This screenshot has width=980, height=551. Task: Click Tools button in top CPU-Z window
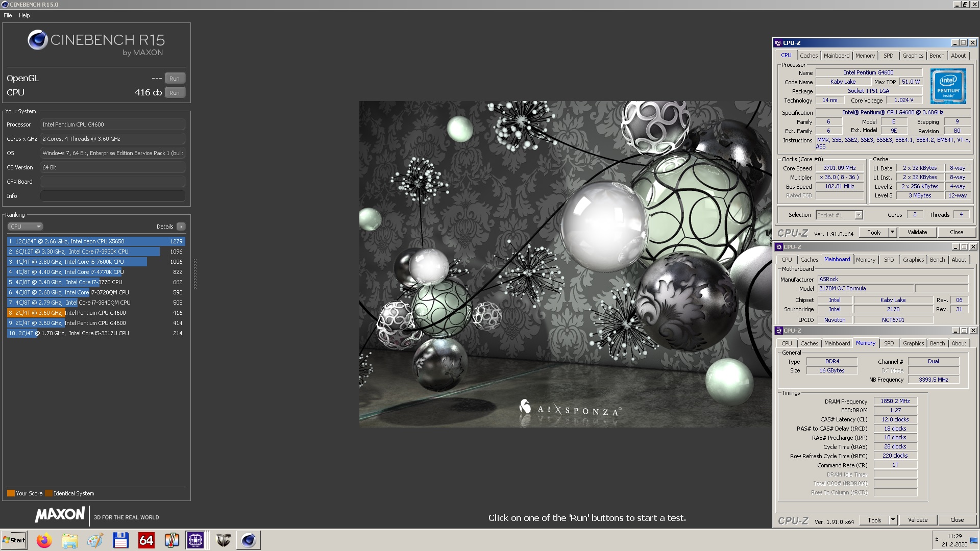[x=874, y=233]
